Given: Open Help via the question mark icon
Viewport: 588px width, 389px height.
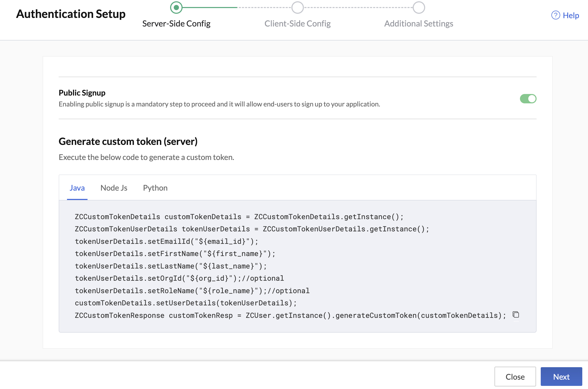Looking at the screenshot, I should point(556,15).
